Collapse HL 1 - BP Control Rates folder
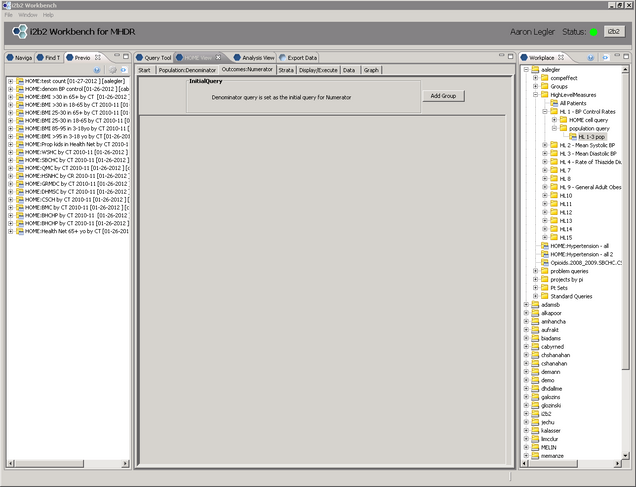636x487 pixels. pos(545,112)
